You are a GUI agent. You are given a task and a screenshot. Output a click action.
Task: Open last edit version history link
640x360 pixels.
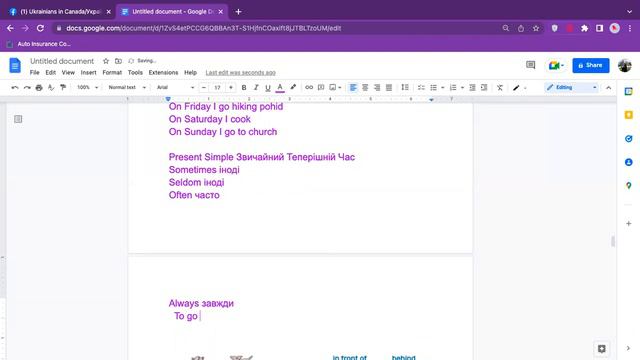(x=240, y=73)
